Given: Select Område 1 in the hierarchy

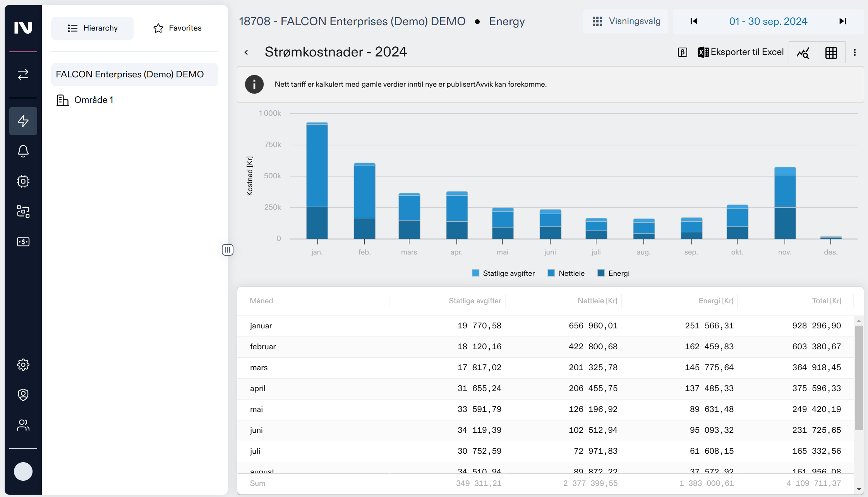Looking at the screenshot, I should (94, 100).
